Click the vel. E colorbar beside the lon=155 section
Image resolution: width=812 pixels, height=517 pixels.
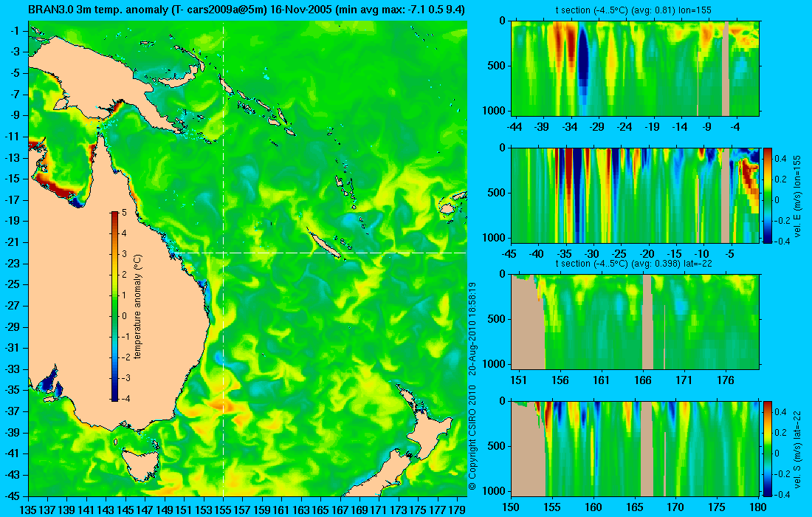point(767,195)
